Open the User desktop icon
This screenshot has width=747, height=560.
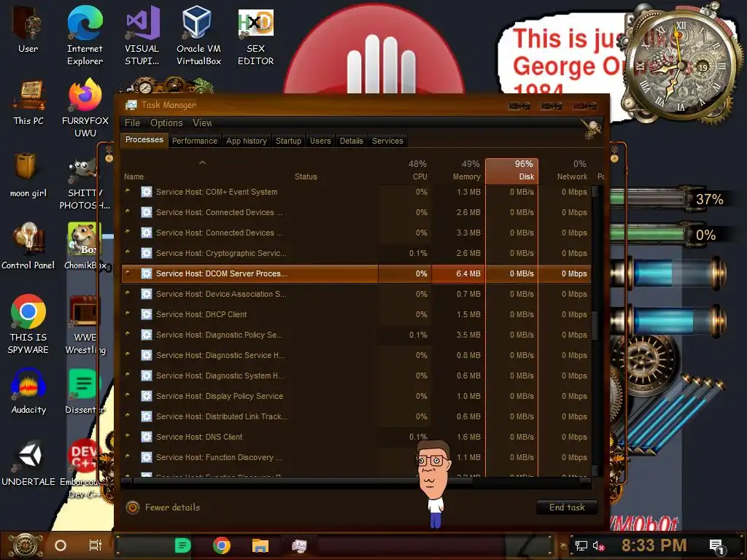point(28,29)
